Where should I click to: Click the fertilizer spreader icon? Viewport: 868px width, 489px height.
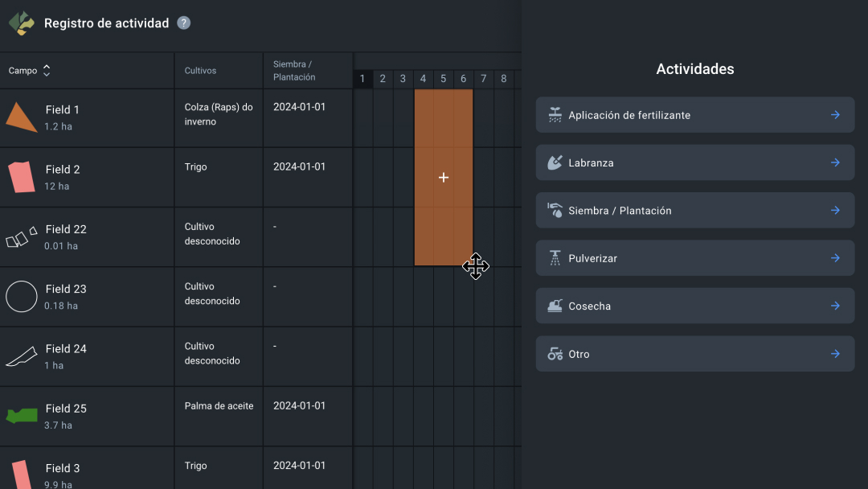555,115
